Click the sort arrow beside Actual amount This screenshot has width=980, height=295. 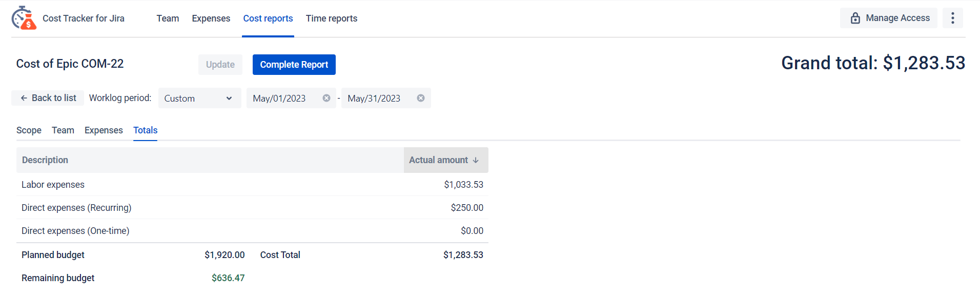tap(476, 160)
